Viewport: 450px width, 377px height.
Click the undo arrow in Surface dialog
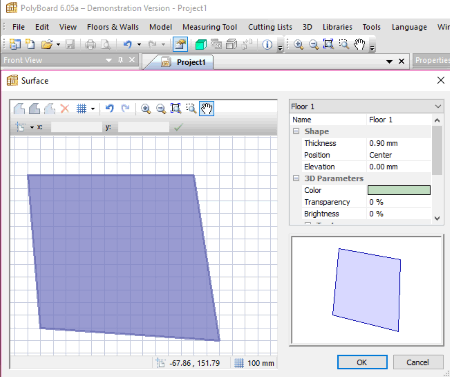coord(109,108)
